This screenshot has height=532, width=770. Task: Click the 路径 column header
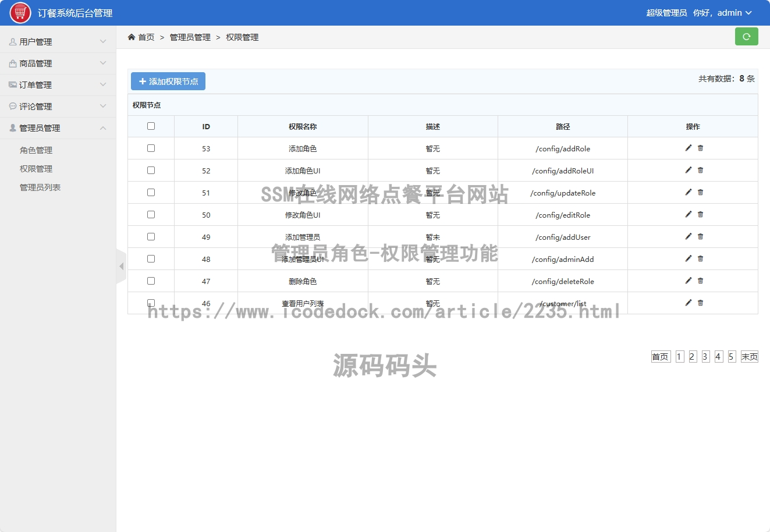(563, 126)
